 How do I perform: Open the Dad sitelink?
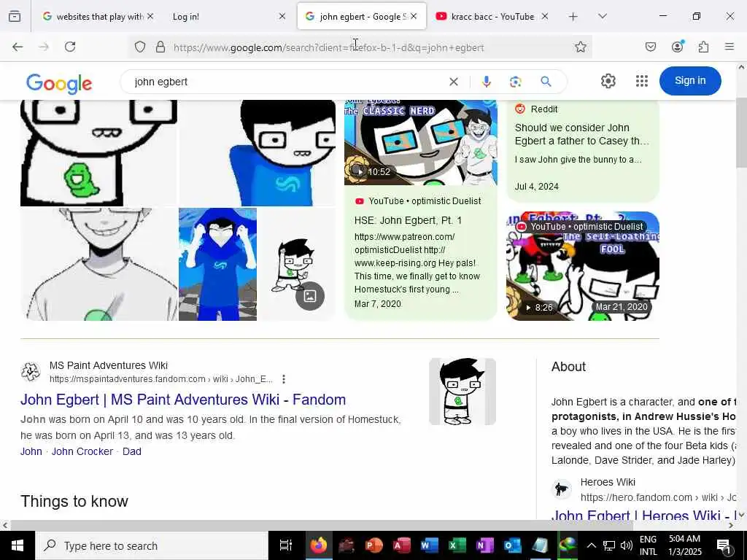132,451
